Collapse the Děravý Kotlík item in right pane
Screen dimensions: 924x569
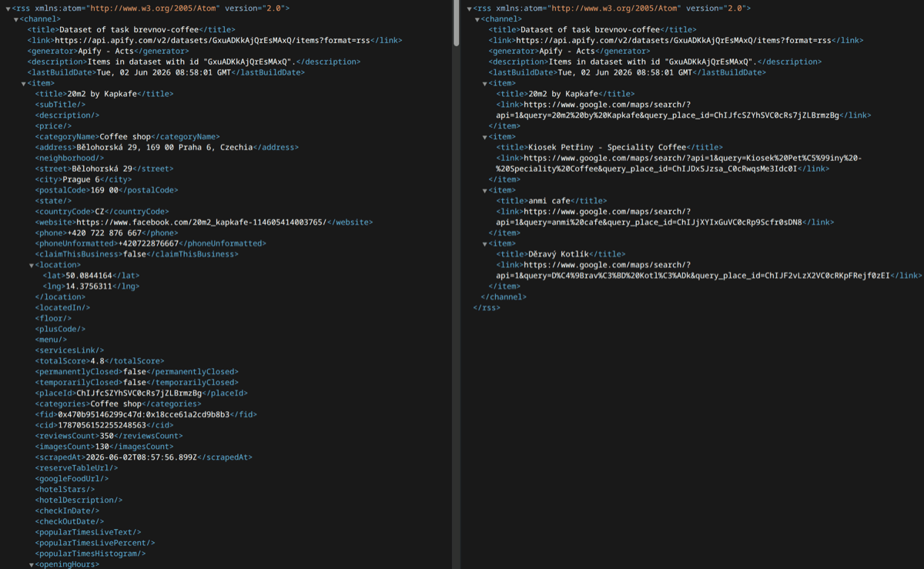(x=485, y=243)
